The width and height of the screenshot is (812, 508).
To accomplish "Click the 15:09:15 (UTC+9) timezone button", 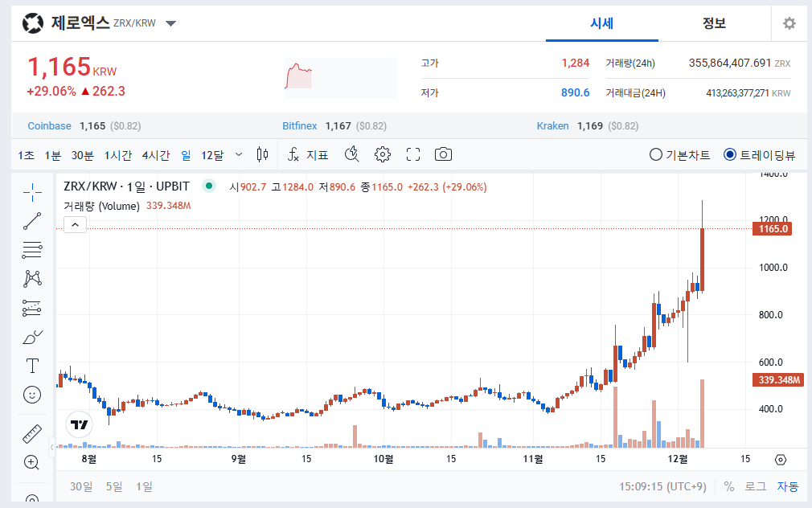I will [662, 486].
